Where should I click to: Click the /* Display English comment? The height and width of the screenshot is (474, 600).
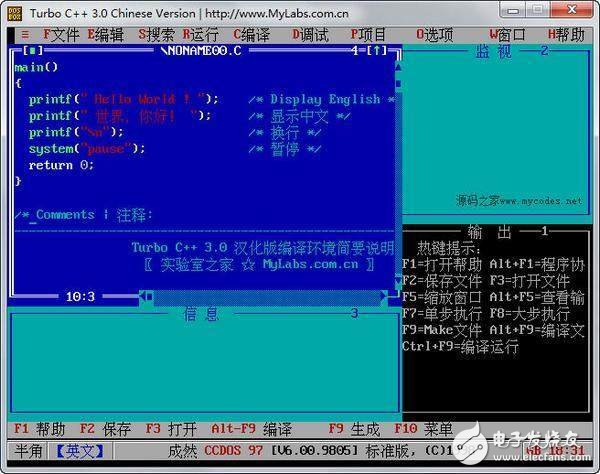coord(321,99)
